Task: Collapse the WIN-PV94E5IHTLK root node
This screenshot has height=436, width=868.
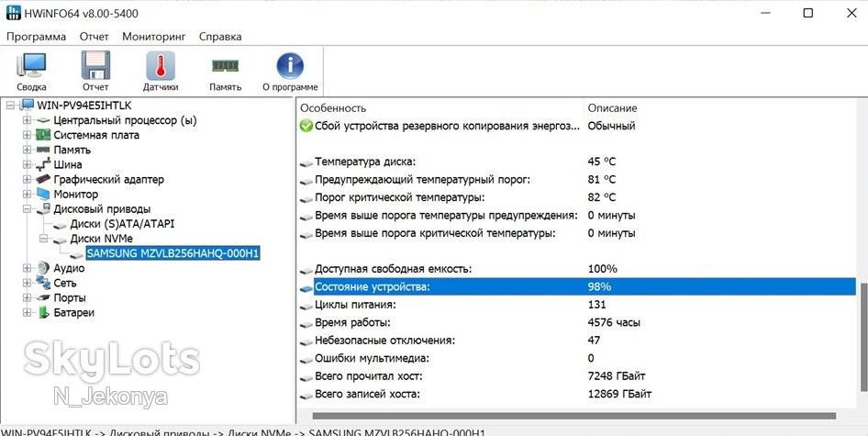Action: (10, 106)
